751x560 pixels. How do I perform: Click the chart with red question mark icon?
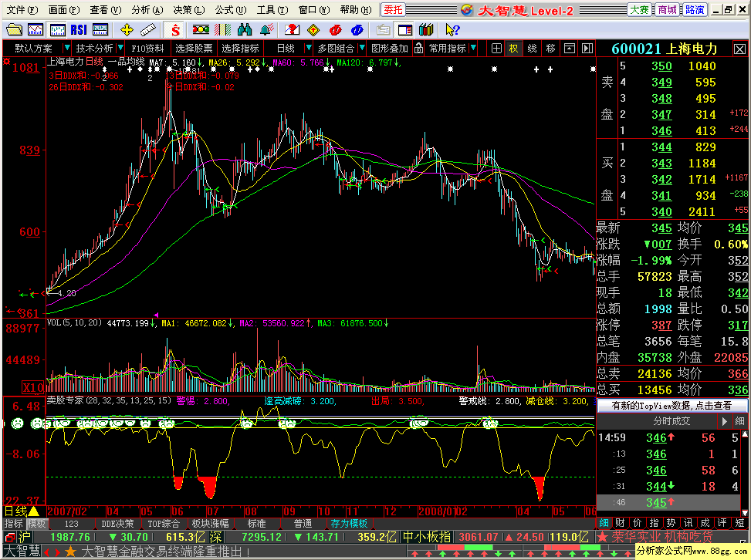292,29
